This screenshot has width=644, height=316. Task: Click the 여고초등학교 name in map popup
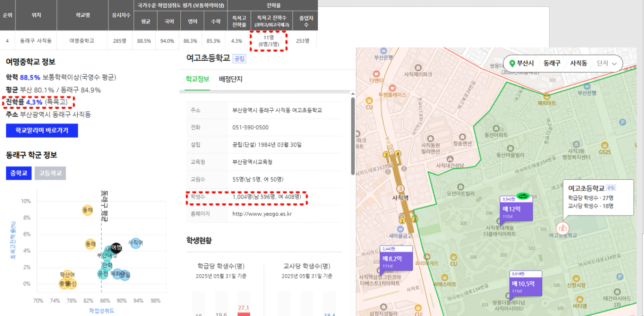pos(586,188)
